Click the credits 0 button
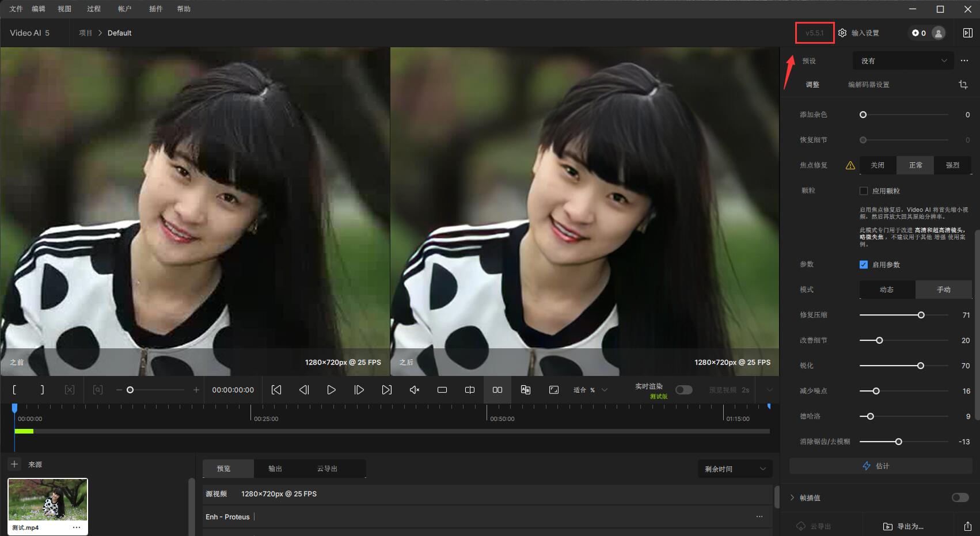Image resolution: width=980 pixels, height=536 pixels. click(x=919, y=33)
